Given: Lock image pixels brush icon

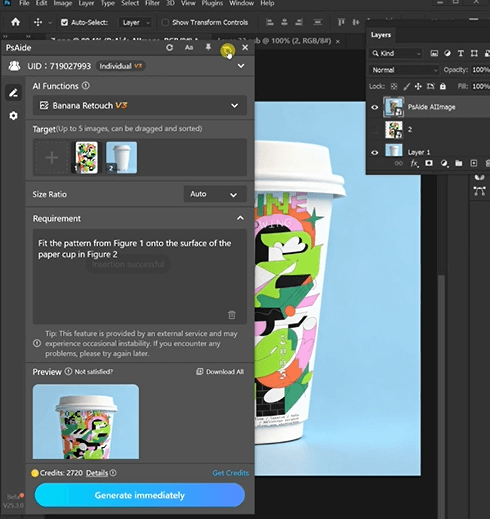Looking at the screenshot, I should [406, 86].
